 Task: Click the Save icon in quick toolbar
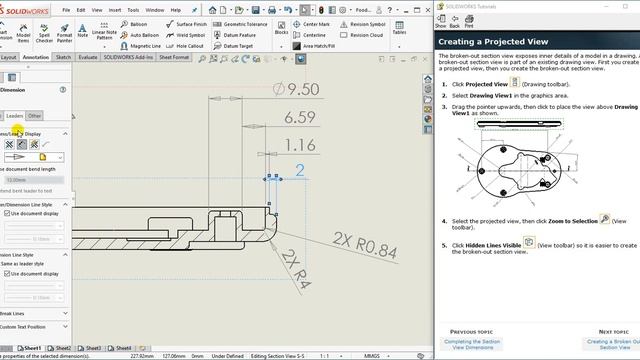tap(256, 10)
